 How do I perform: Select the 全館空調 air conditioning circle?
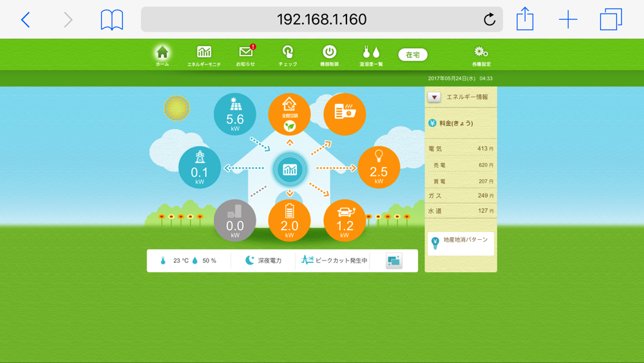pyautogui.click(x=290, y=114)
